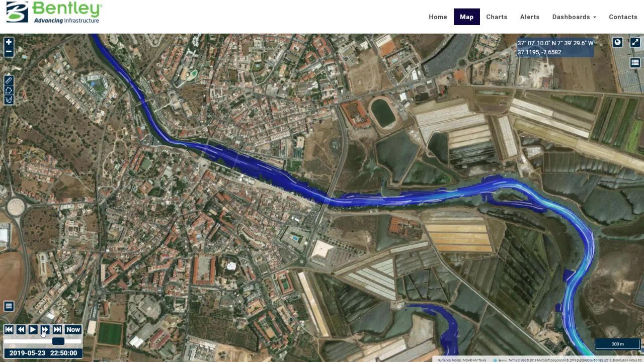Click the timeline slider handle
Screen dimensions: 644x362
click(x=58, y=341)
